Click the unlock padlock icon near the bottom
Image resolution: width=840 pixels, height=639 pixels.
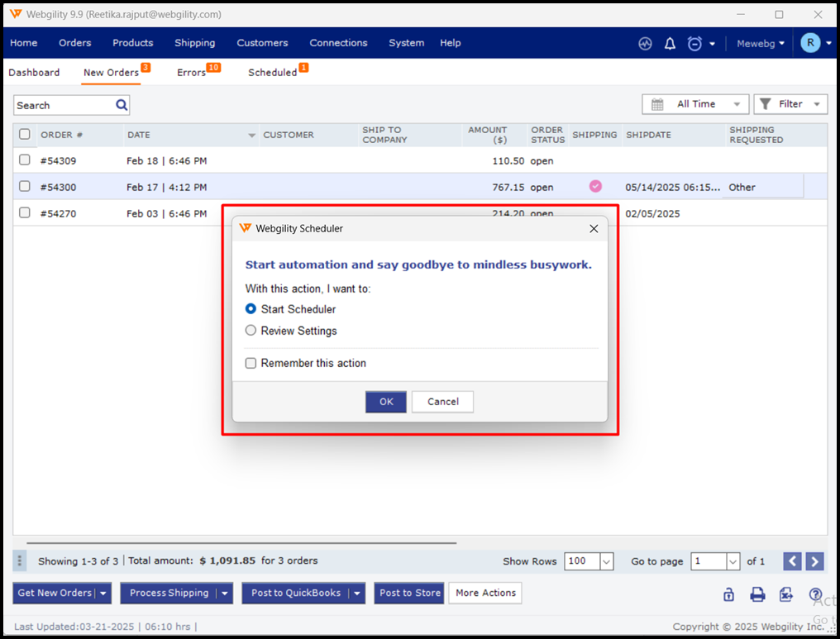(728, 594)
